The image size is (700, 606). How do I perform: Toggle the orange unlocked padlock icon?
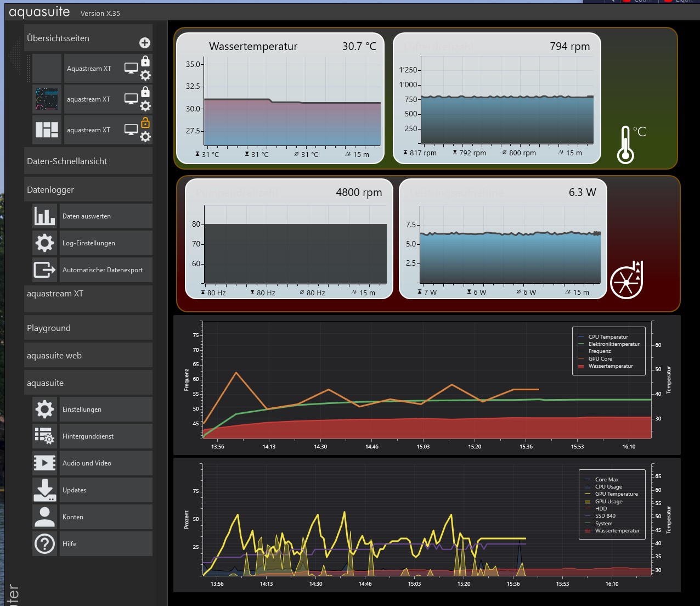pos(145,122)
